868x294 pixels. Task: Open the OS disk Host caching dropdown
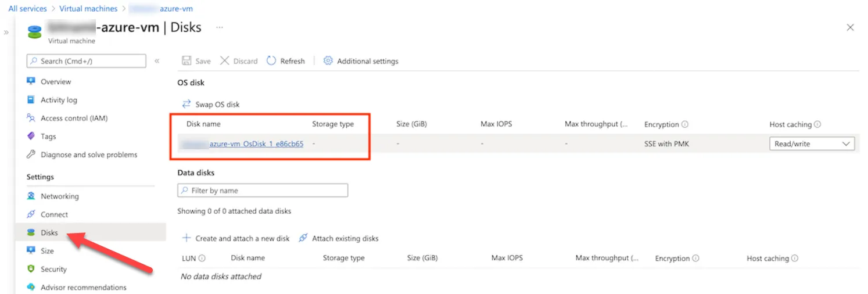coord(812,144)
